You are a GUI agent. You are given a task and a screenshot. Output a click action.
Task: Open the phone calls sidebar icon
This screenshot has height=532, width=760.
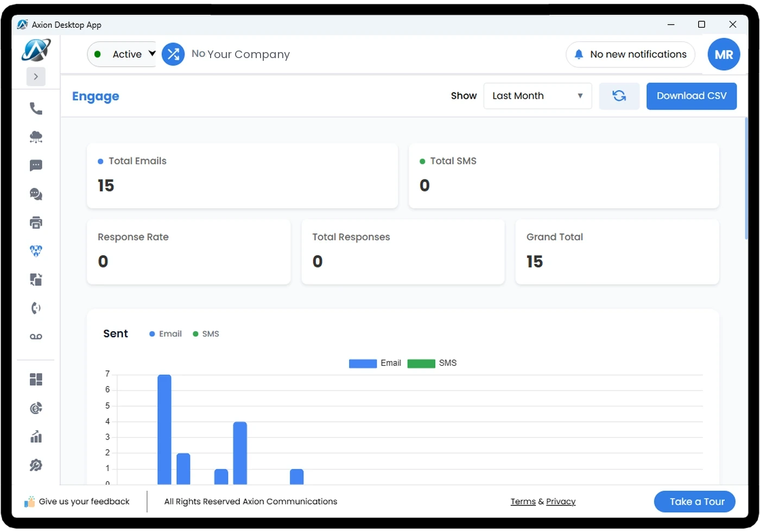tap(36, 109)
